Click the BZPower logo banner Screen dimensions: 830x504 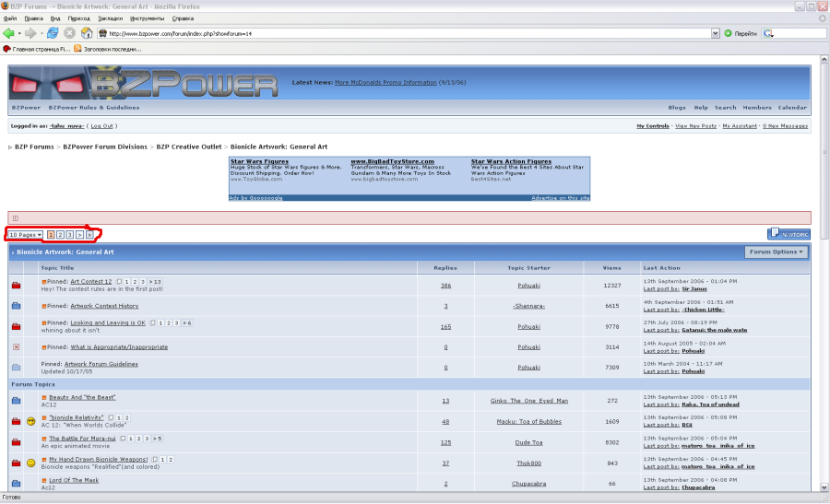tap(143, 83)
